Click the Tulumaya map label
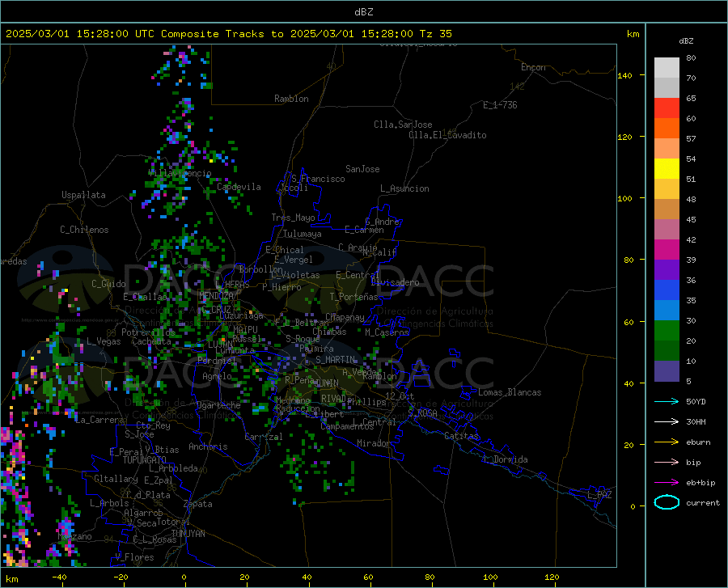 pos(303,234)
